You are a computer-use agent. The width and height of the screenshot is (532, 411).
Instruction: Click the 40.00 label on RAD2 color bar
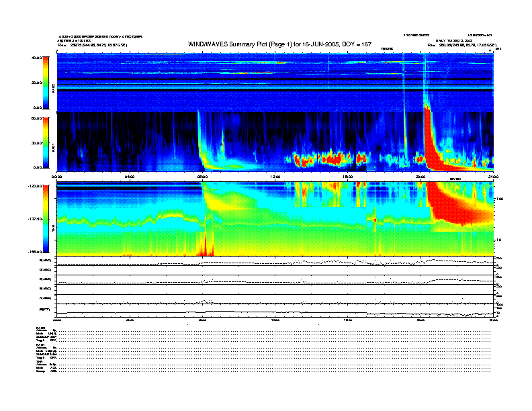[x=37, y=58]
